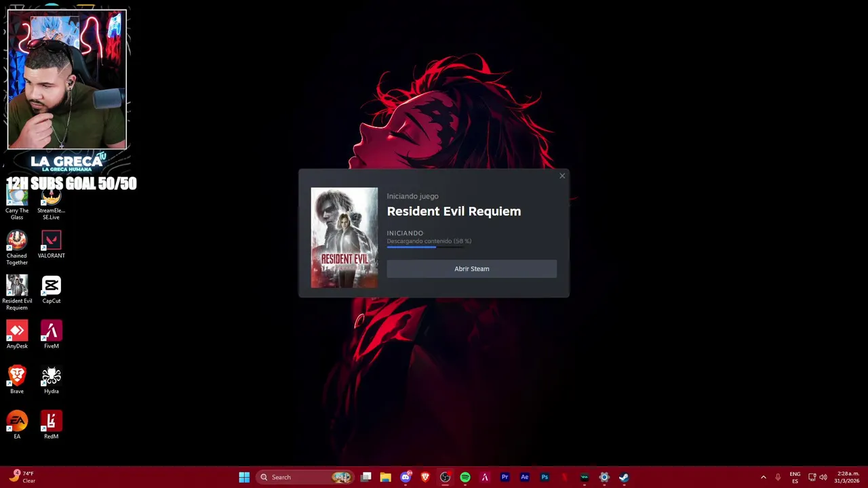Viewport: 868px width, 488px height.
Task: Select the CapCut desktop icon
Action: [x=52, y=289]
